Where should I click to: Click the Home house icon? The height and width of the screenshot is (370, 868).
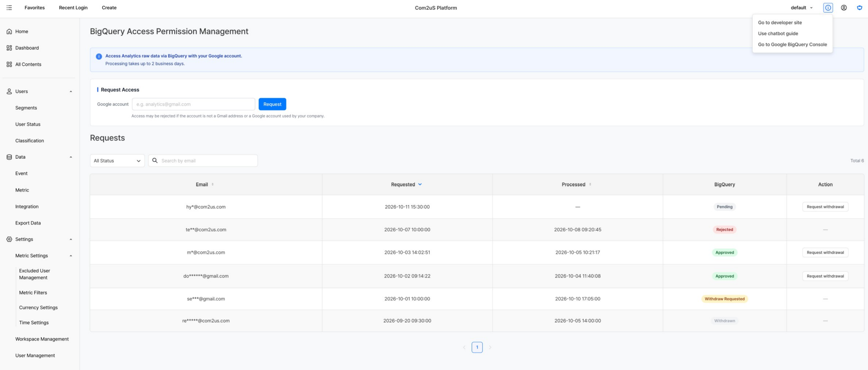pos(9,31)
